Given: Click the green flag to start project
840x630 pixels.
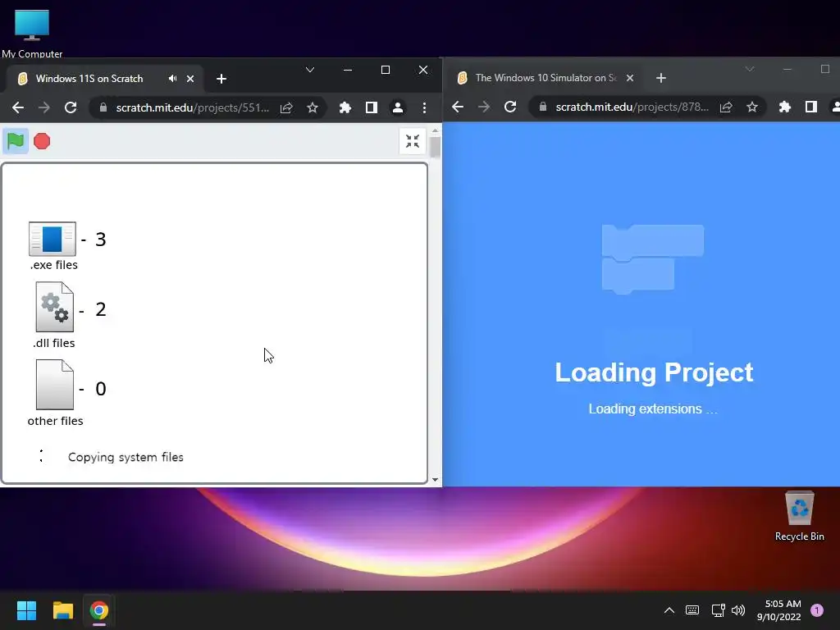Looking at the screenshot, I should coord(16,141).
